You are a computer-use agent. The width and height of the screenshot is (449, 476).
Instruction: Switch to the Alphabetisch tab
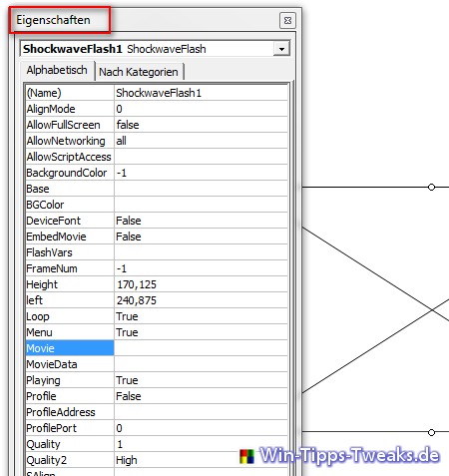click(57, 70)
